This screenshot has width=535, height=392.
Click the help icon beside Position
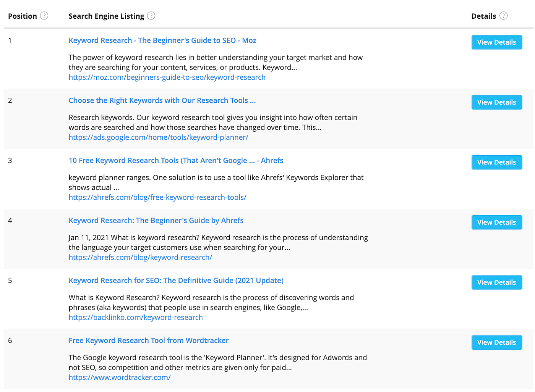(x=44, y=16)
